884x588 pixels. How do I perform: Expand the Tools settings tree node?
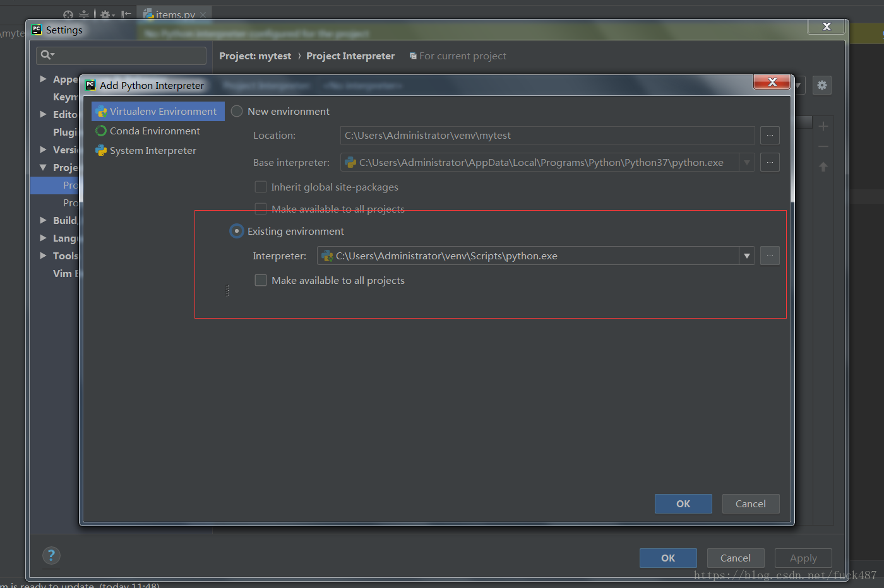[x=43, y=256]
